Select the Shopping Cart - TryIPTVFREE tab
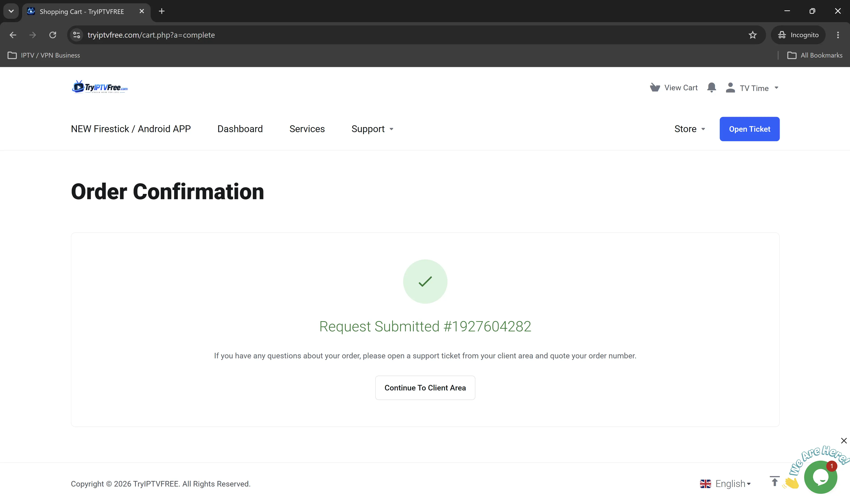Screen dimensions: 850x504 tap(87, 12)
